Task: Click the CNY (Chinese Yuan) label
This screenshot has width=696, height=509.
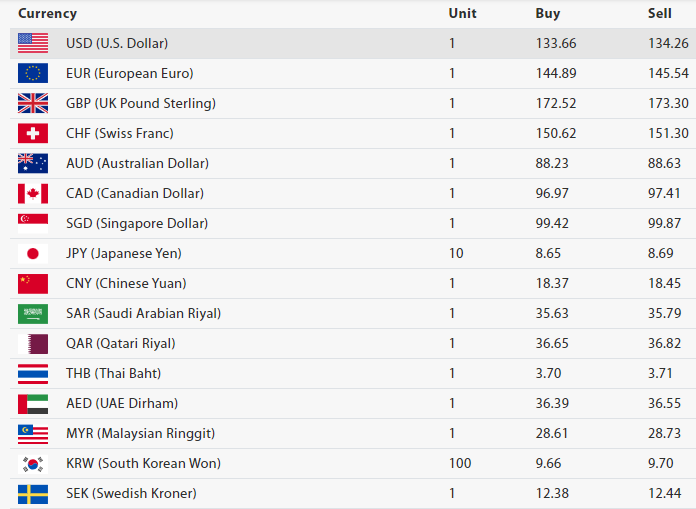Action: tap(126, 283)
